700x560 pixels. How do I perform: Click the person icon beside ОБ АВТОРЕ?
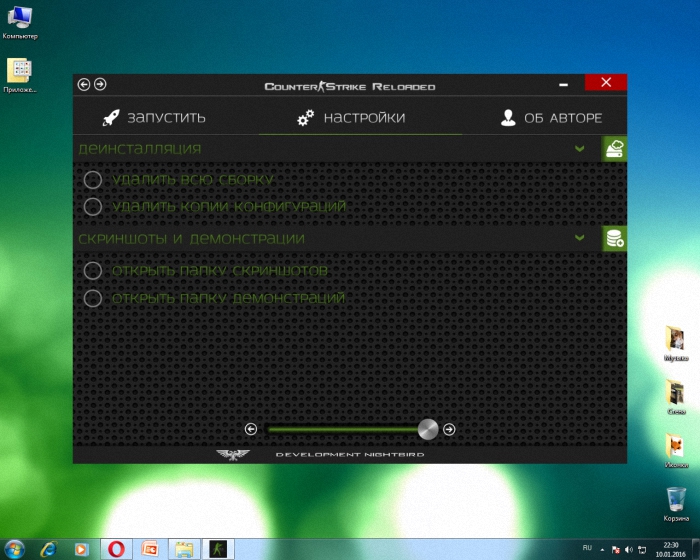508,117
